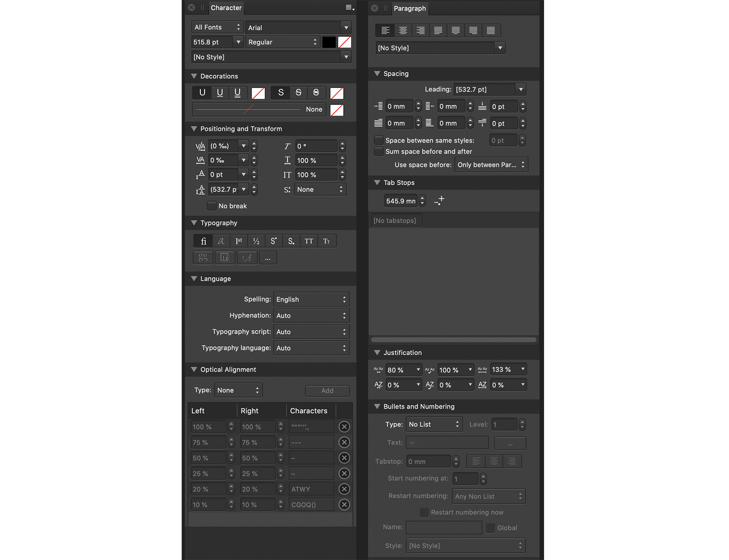
Task: Collapse the Decorations section
Action: [194, 76]
